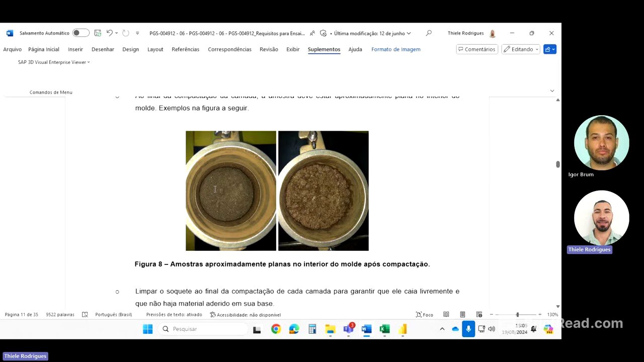Click the Pesquisar taskbar search box

[x=202, y=329]
